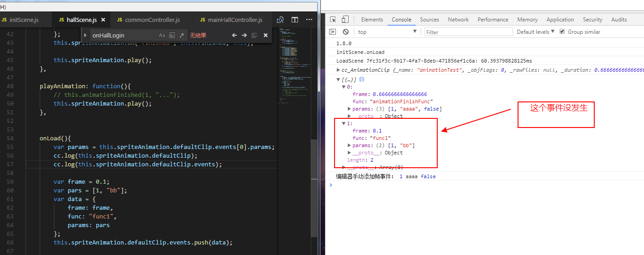Screen dimensions: 644x255
Task: Click the "onLoad(){" code line
Action: 55,138
